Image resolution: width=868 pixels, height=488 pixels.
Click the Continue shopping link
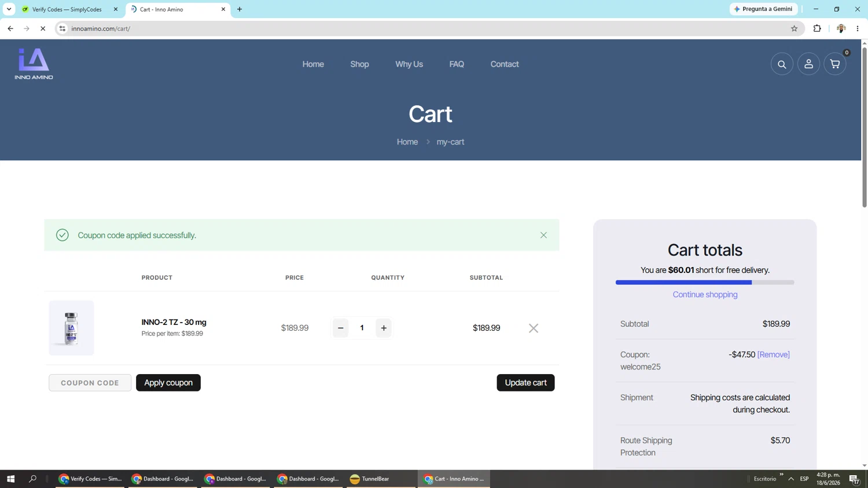point(705,294)
